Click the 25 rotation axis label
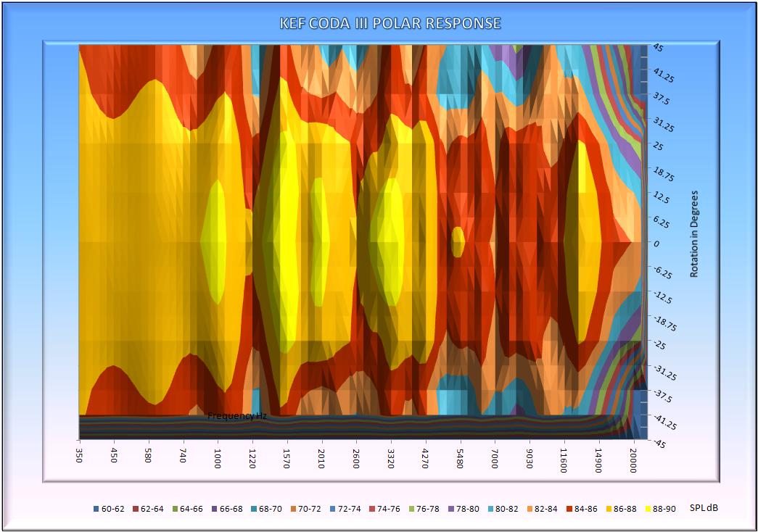This screenshot has height=532, width=758. (x=659, y=146)
